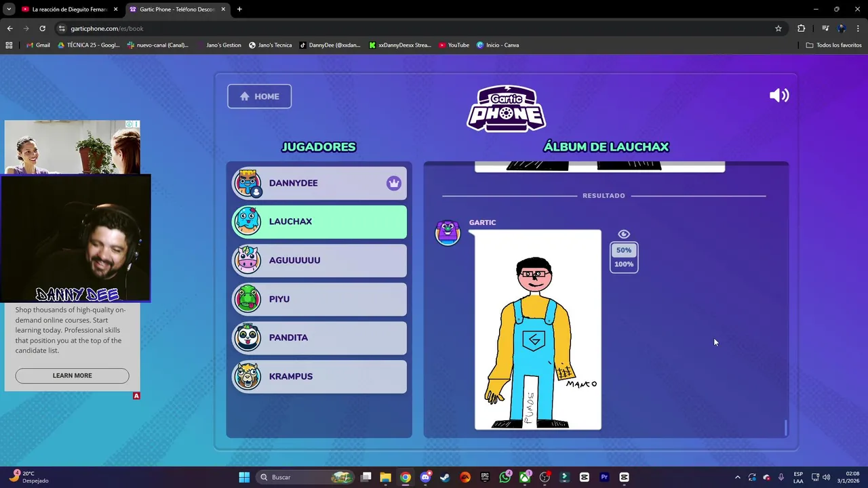868x488 pixels.
Task: Close the Gartic Phone tab
Action: tap(223, 9)
